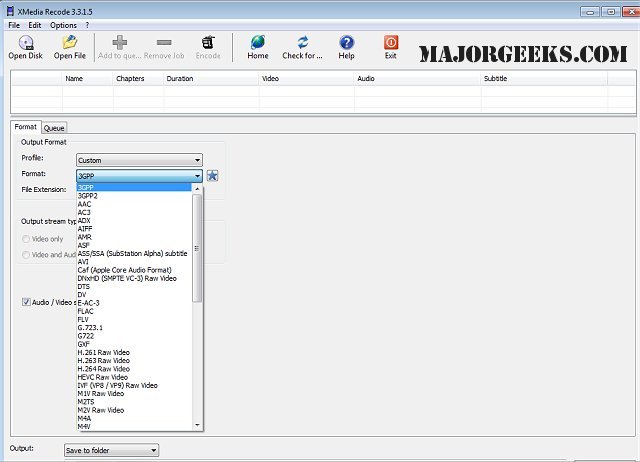Select DV in the format list
This screenshot has height=462, width=640.
(x=134, y=295)
